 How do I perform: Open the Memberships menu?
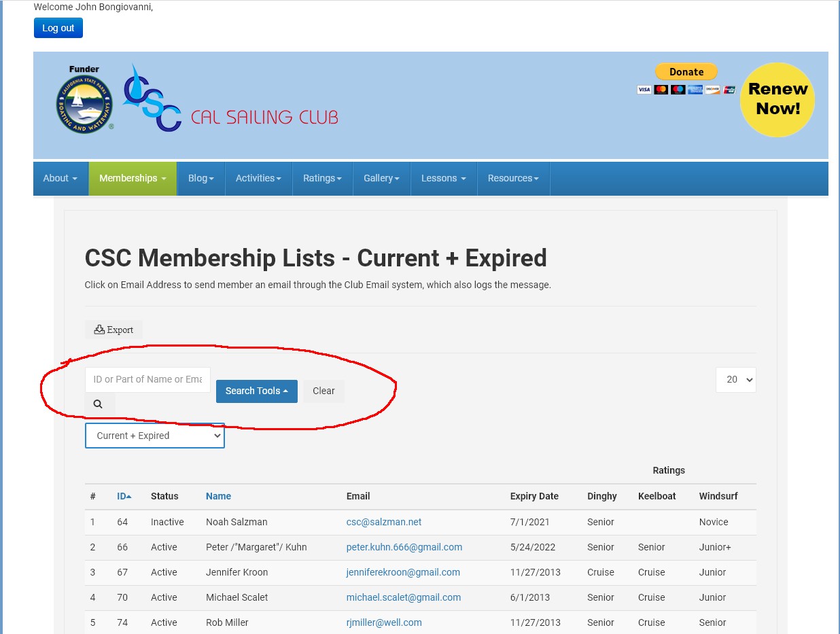pyautogui.click(x=133, y=178)
